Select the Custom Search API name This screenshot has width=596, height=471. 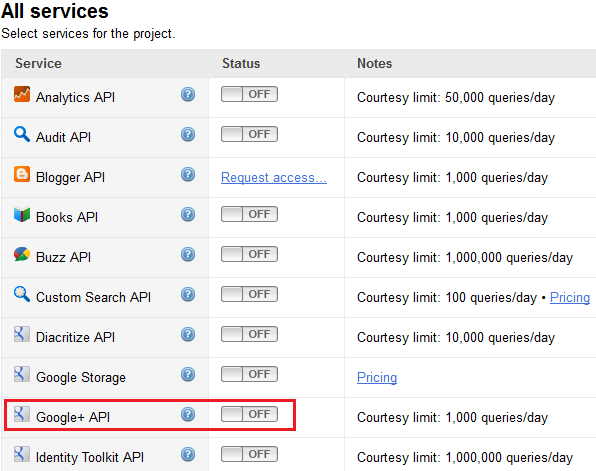click(94, 298)
